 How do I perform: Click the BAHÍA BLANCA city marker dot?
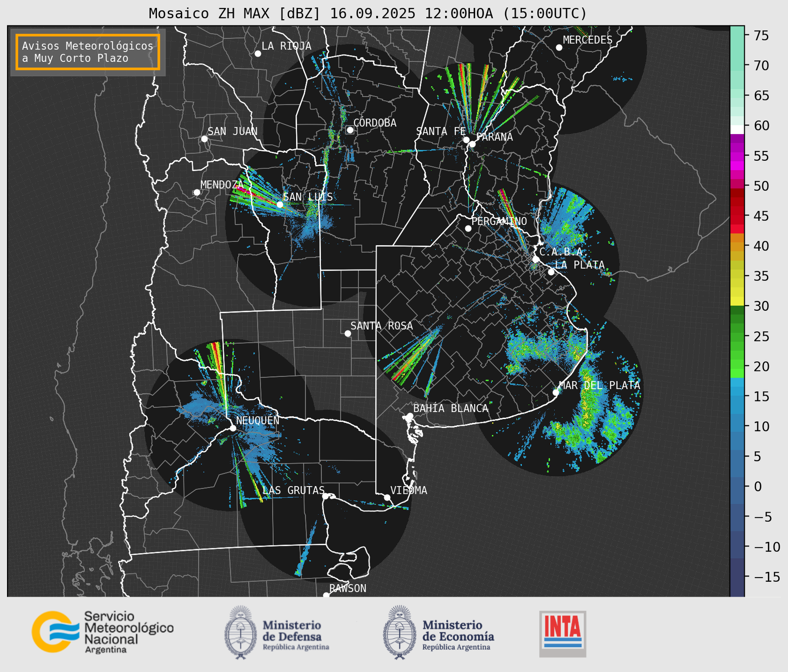coord(410,416)
